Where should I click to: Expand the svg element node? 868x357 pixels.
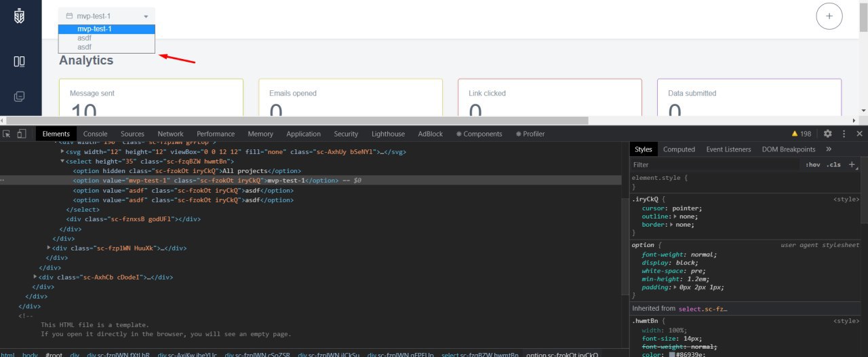[62, 151]
